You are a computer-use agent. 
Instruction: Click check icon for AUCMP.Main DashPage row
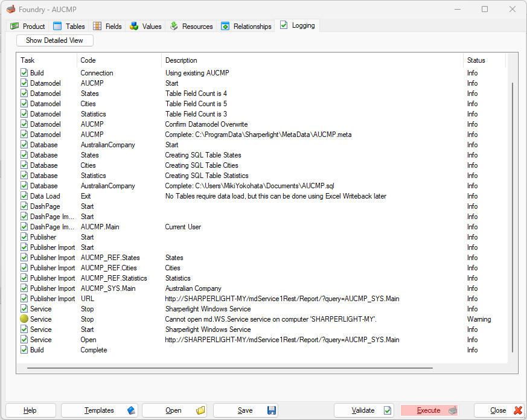pos(24,226)
